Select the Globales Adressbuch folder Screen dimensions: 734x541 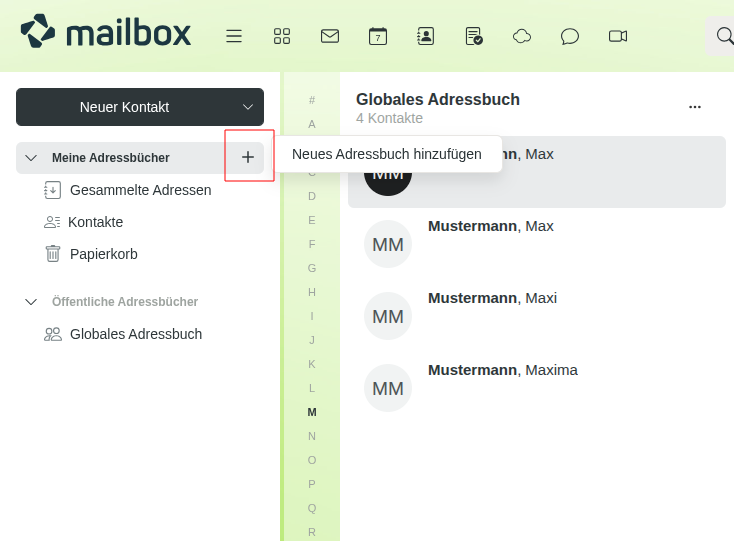pyautogui.click(x=135, y=334)
